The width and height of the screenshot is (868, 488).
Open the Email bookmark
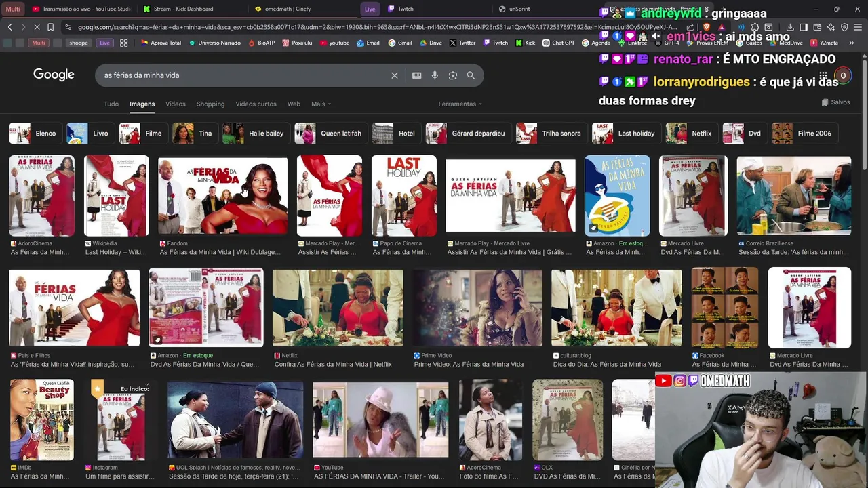pos(368,43)
